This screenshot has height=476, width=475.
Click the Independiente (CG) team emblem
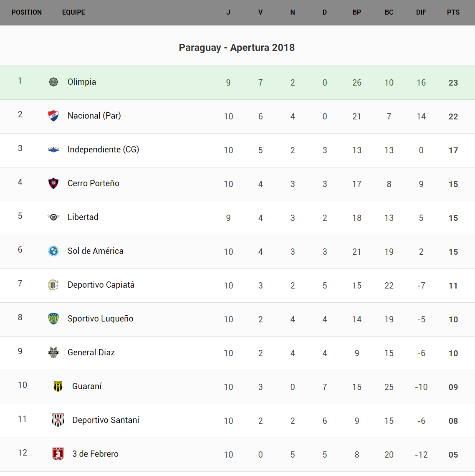click(53, 149)
